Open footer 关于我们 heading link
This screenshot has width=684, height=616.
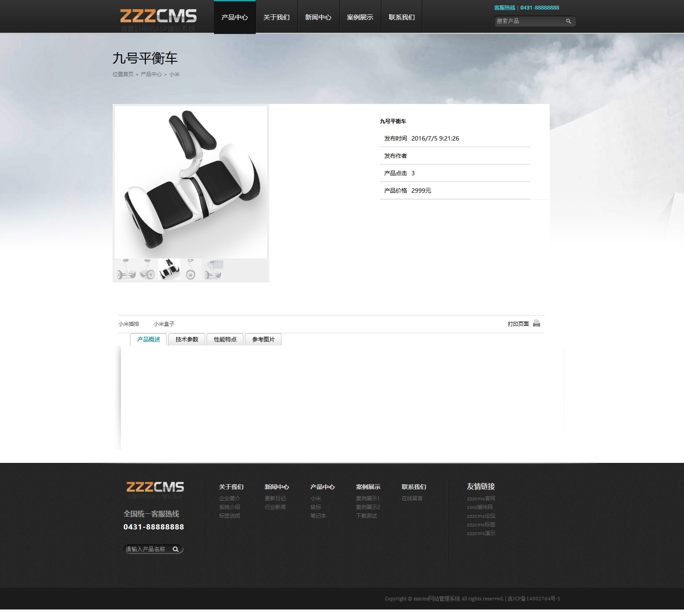point(231,487)
